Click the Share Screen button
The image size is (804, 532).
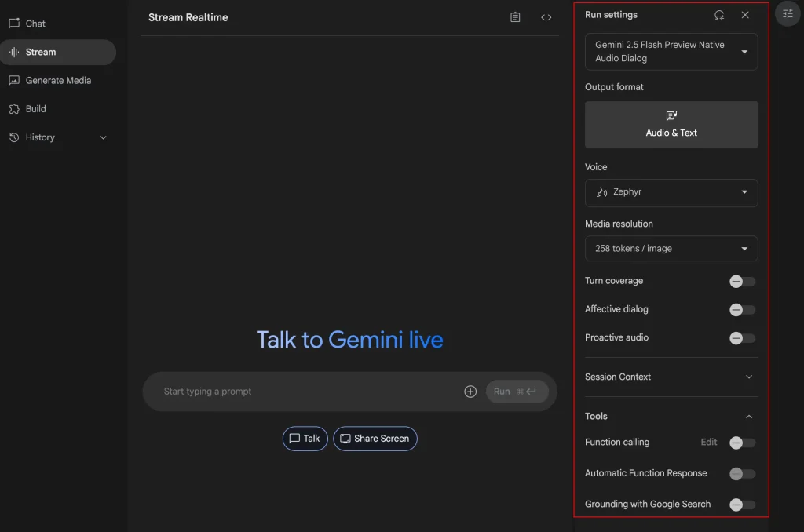(x=375, y=439)
